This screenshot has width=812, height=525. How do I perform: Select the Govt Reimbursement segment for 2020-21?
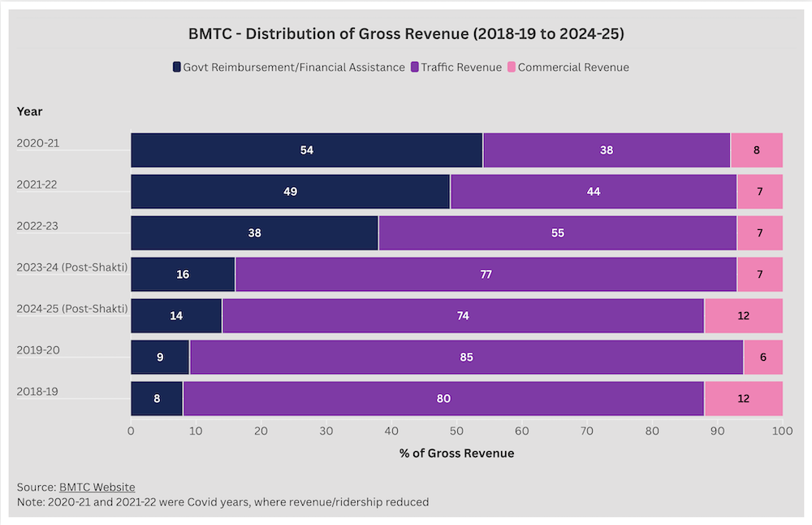(306, 150)
